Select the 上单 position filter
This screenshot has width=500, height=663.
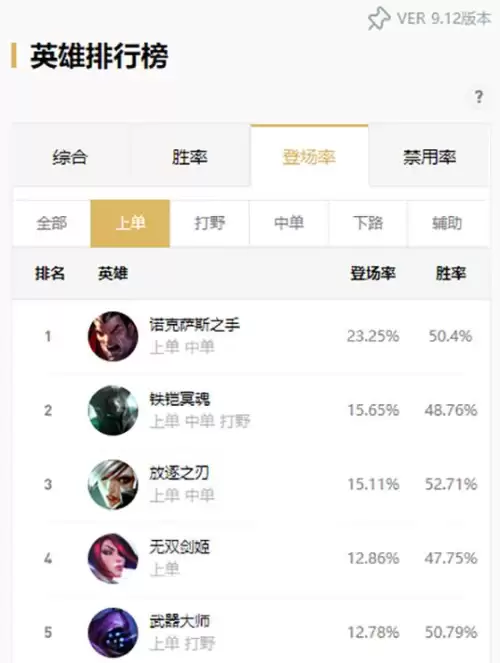130,223
